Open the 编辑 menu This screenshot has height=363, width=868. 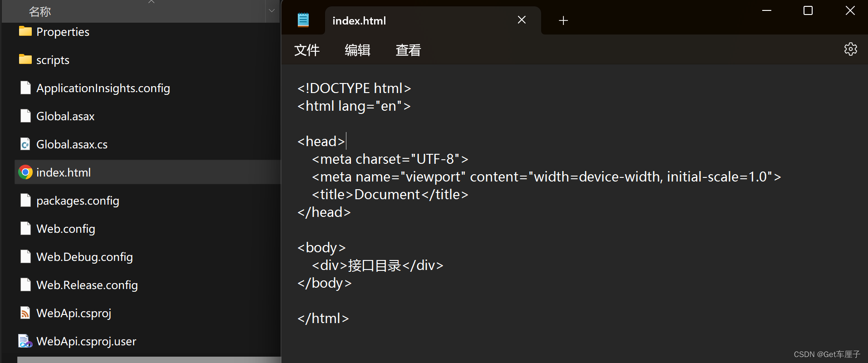358,50
